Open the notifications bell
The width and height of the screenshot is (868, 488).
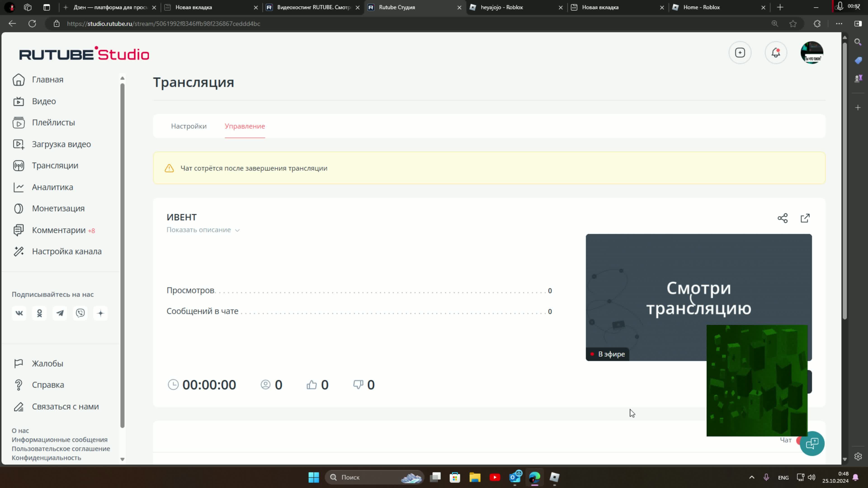coord(776,53)
